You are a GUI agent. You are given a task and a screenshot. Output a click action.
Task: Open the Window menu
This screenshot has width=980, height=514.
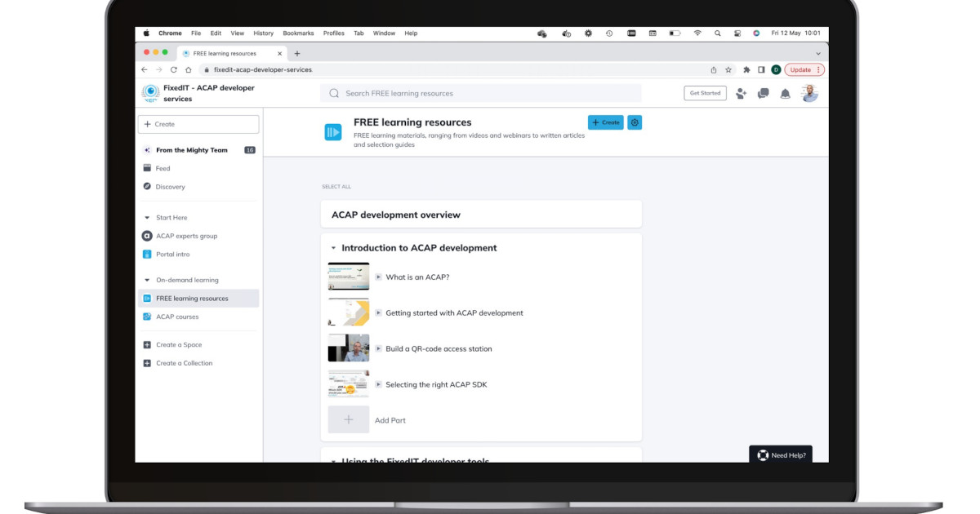tap(384, 33)
